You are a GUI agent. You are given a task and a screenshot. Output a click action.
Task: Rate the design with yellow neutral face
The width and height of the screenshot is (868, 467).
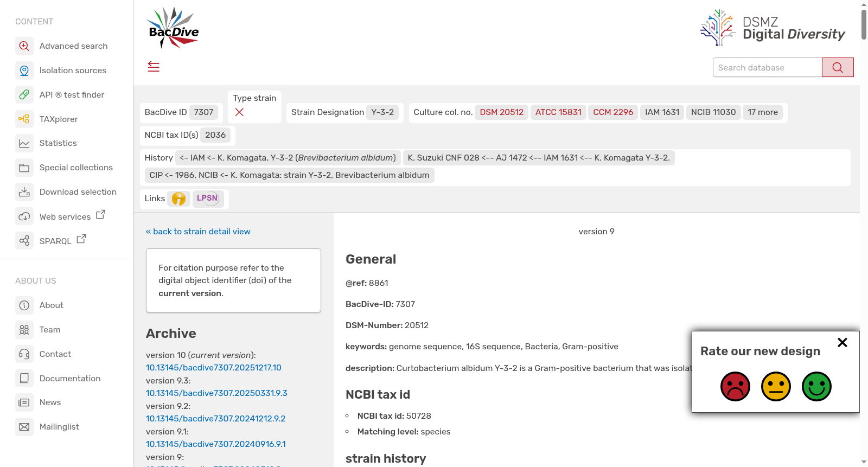click(776, 386)
